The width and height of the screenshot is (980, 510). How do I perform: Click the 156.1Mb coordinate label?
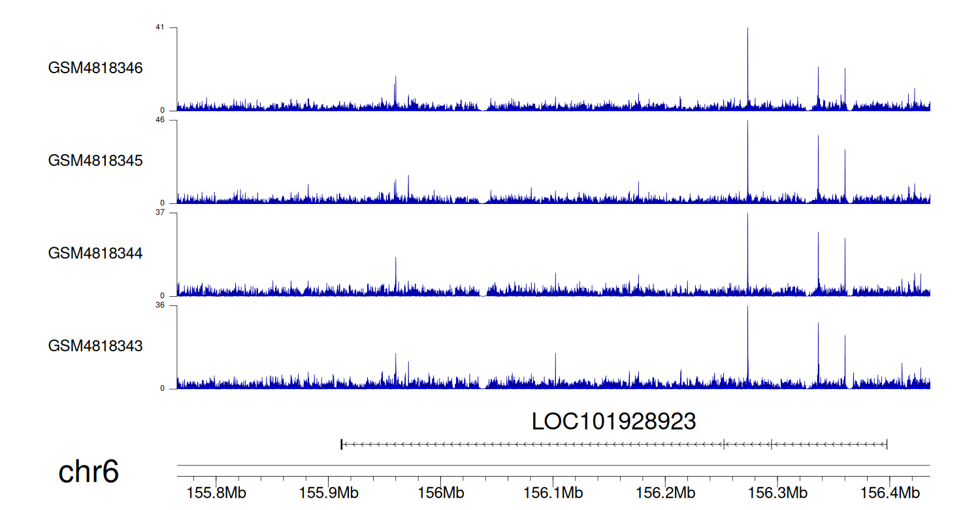coord(553,492)
